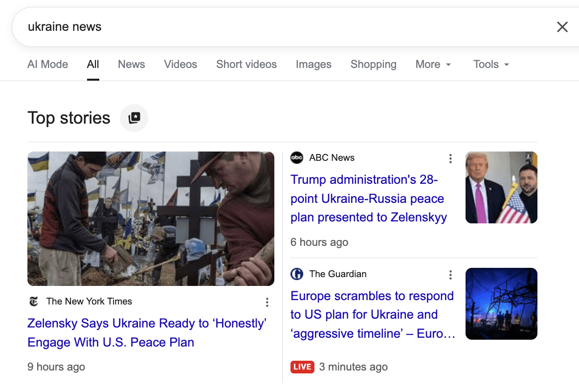Viewport: 579px width, 392px height.
Task: Click The Guardian publisher logo
Action: 297,274
